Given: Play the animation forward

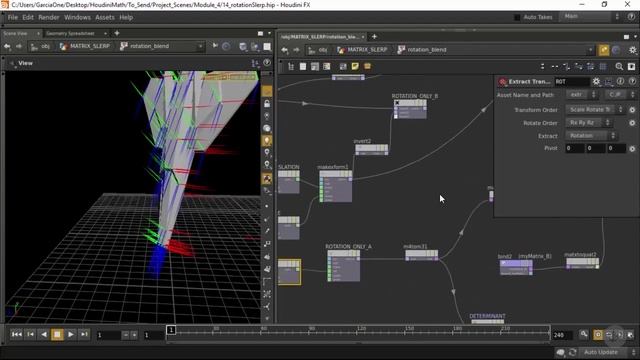Looking at the screenshot, I should [71, 335].
